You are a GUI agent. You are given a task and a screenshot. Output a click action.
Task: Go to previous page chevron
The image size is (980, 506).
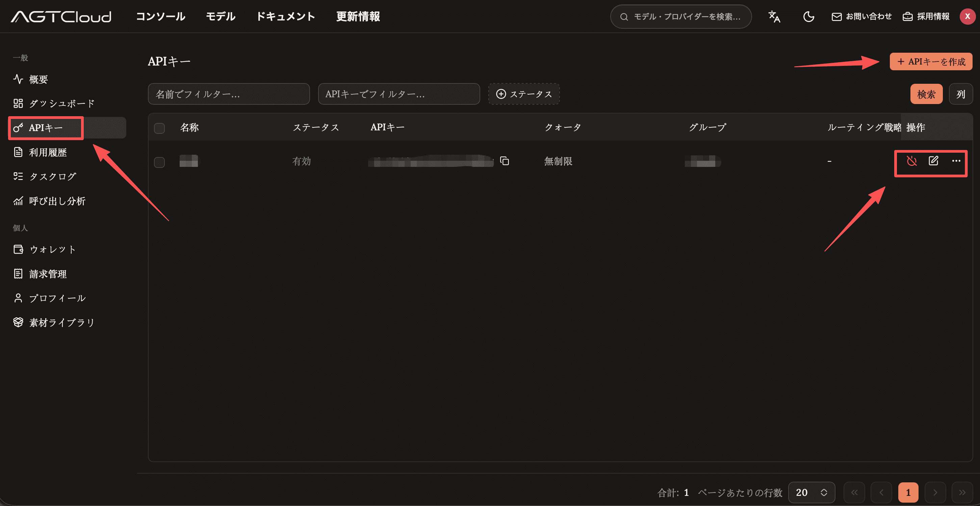point(881,492)
